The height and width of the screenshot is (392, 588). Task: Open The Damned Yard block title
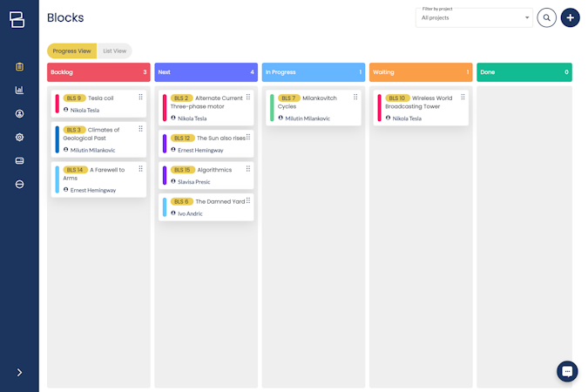point(220,202)
